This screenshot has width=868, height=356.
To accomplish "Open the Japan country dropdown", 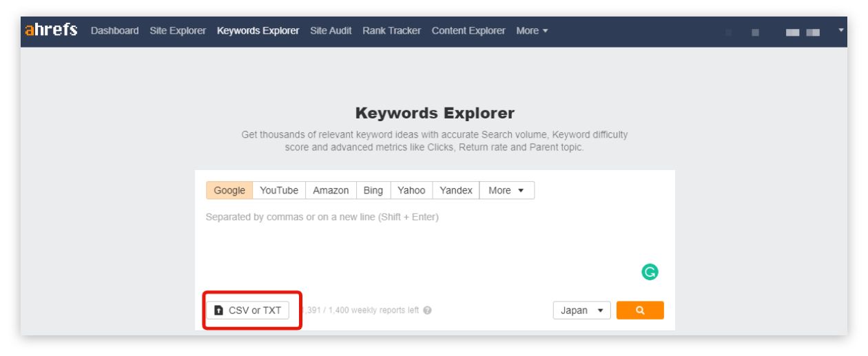I will (x=582, y=311).
